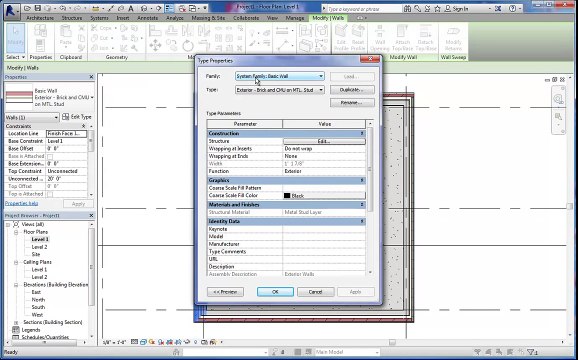Click the Help question mark icon
The height and width of the screenshot is (360, 578).
(x=512, y=8)
